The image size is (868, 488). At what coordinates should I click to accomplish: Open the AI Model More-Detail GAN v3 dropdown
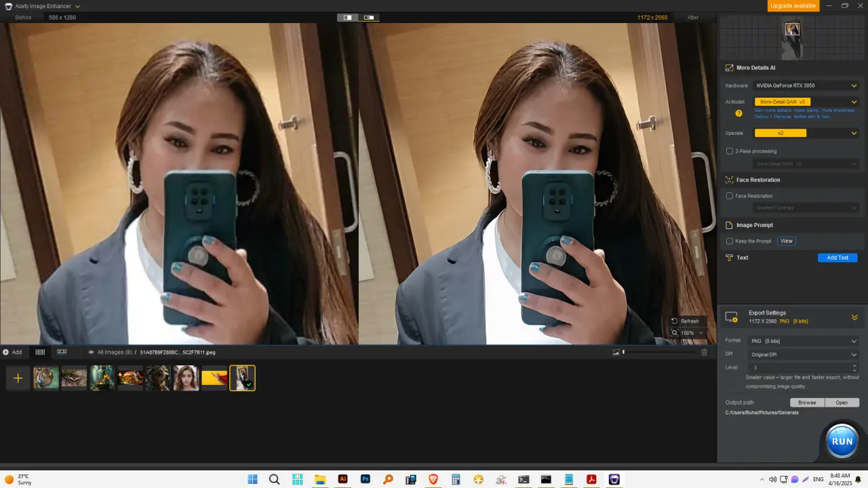tap(806, 102)
